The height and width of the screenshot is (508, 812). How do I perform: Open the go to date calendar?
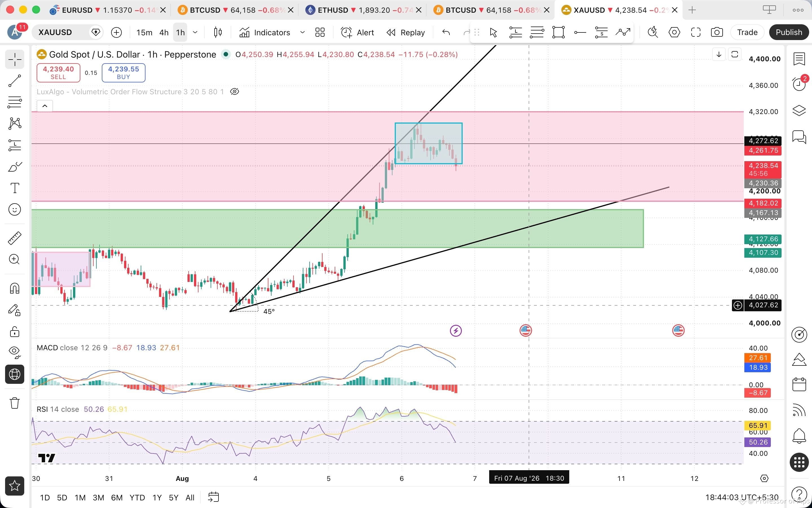(x=213, y=497)
